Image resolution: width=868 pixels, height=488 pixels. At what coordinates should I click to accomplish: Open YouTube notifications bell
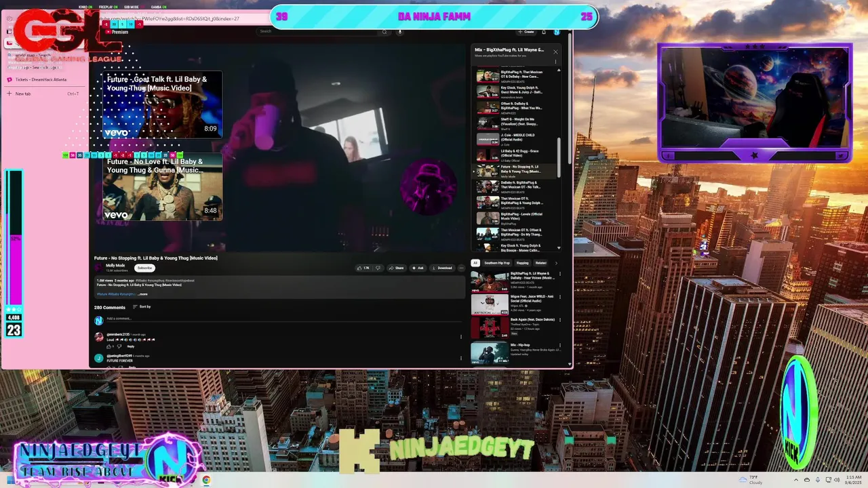(543, 32)
